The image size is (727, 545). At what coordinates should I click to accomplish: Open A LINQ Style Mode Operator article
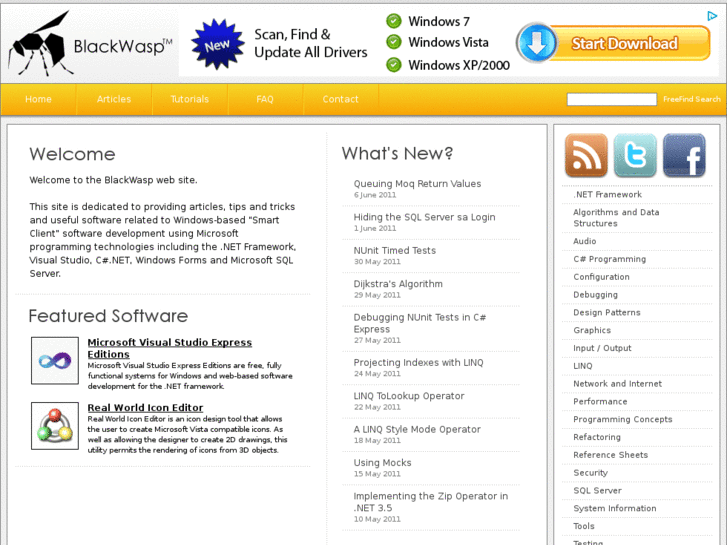pos(417,430)
